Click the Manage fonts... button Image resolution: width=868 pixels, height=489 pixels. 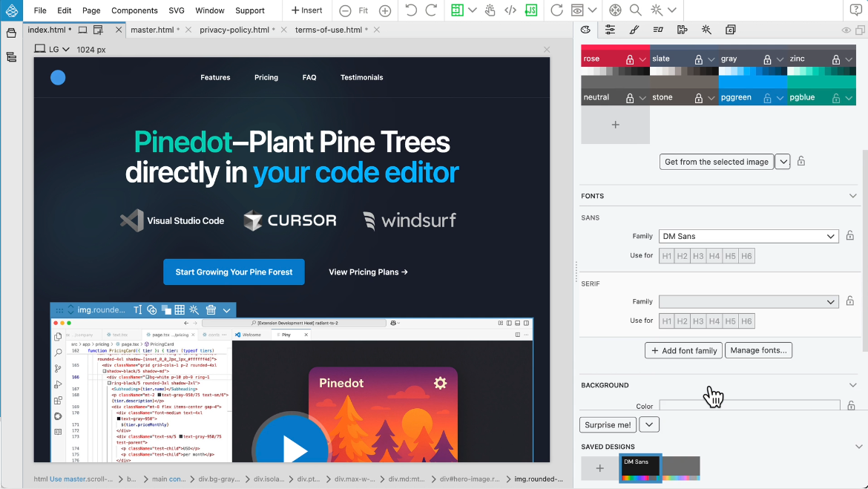coord(758,350)
